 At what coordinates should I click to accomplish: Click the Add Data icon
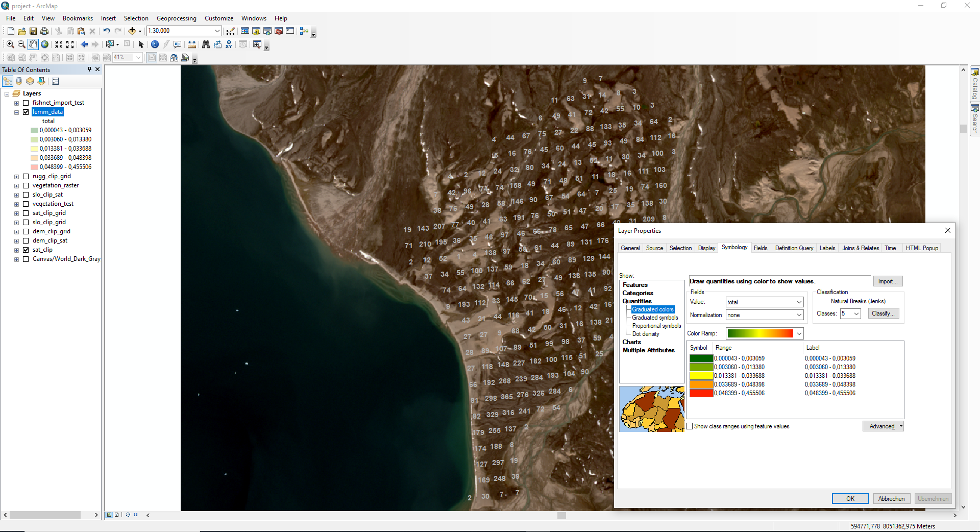tap(132, 31)
